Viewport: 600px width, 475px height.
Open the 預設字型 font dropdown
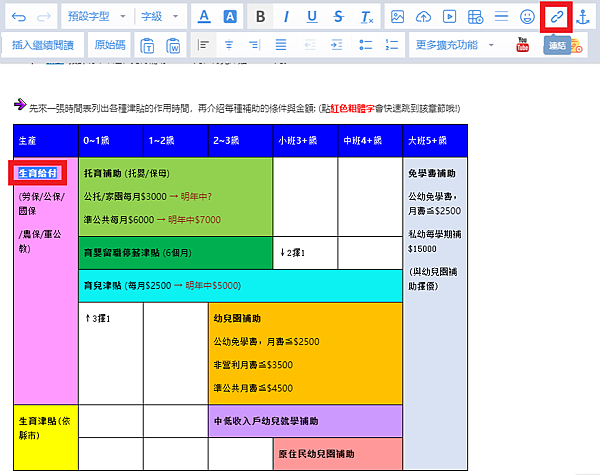[x=96, y=16]
